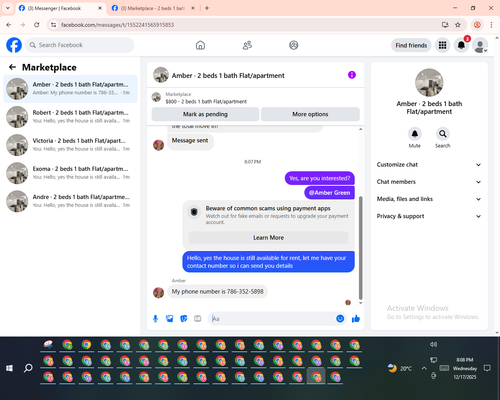The image size is (500, 400).
Task: Expand Media, files and links section
Action: point(429,199)
